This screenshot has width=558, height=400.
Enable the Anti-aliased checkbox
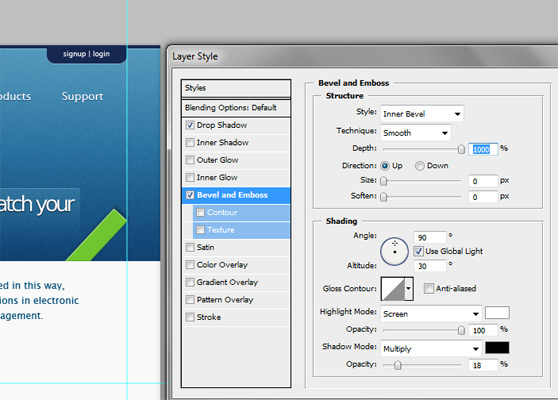(x=429, y=289)
